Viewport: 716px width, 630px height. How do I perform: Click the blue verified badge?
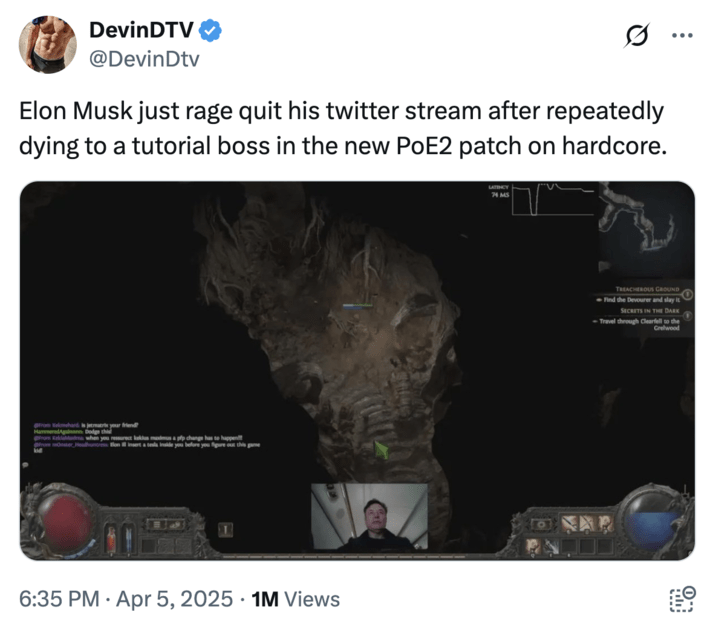pos(210,32)
